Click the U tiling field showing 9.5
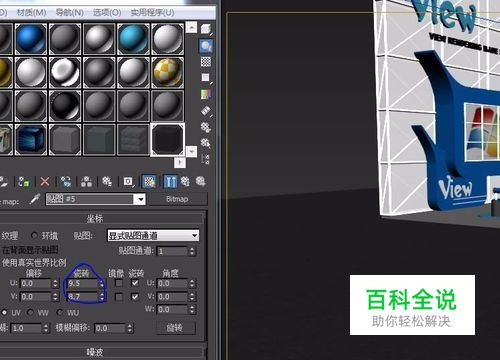Viewport: 500px width, 360px height. click(83, 284)
